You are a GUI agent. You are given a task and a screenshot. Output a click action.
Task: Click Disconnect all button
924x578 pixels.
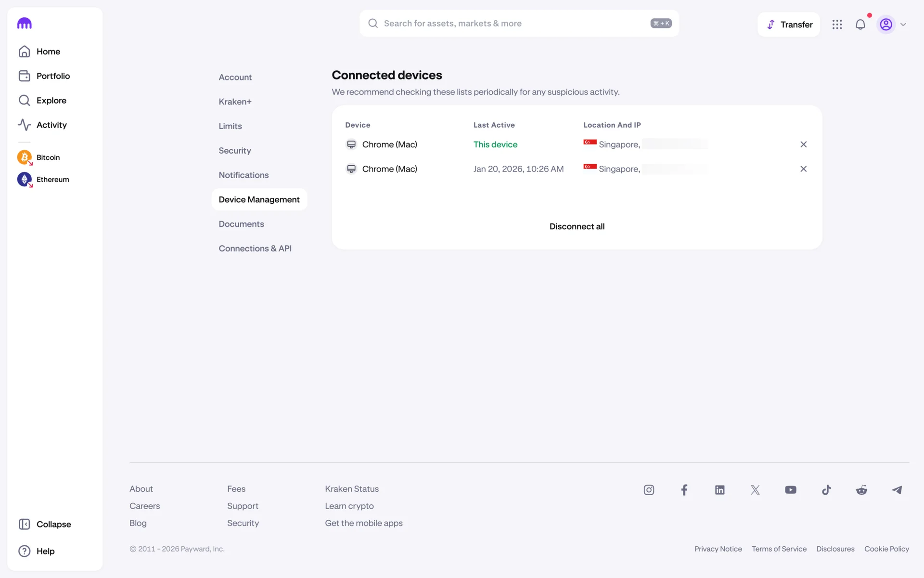[577, 226]
